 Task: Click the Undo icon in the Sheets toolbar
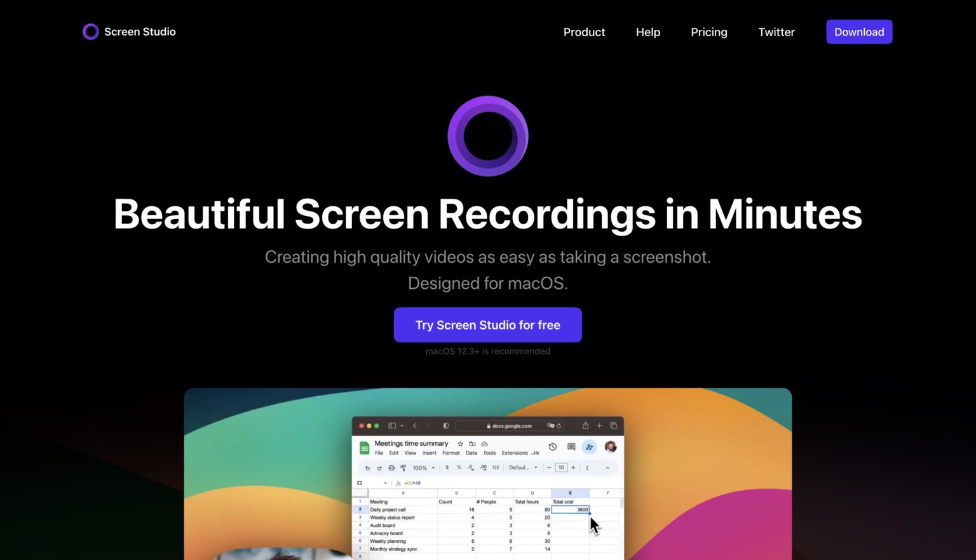click(367, 468)
